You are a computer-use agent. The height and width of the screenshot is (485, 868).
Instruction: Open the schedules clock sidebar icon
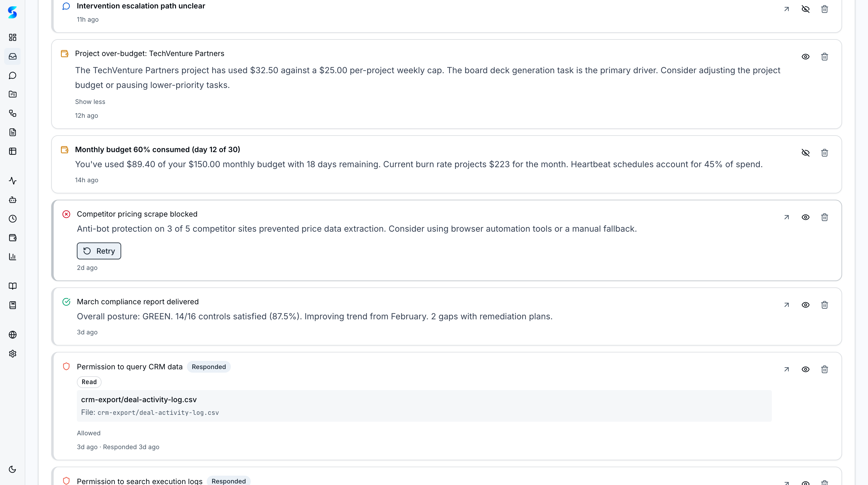click(12, 219)
